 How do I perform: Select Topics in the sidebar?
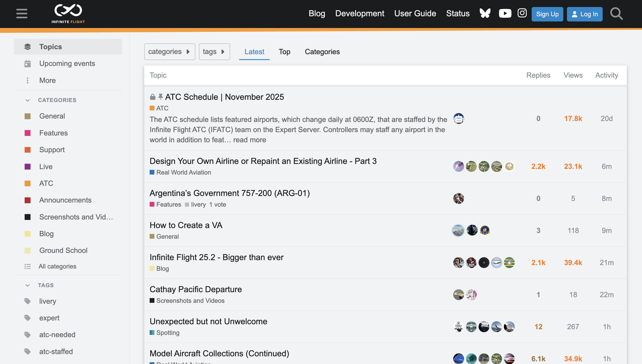(51, 47)
